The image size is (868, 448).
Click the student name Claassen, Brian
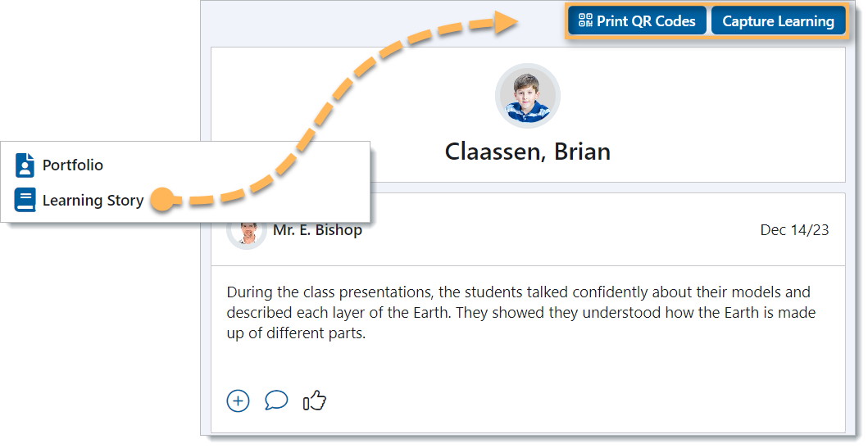pos(527,152)
